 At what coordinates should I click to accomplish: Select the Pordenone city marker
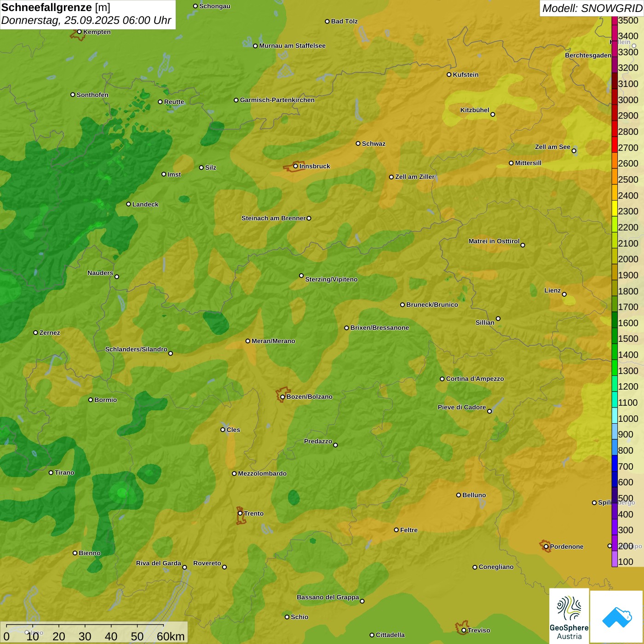click(x=546, y=546)
